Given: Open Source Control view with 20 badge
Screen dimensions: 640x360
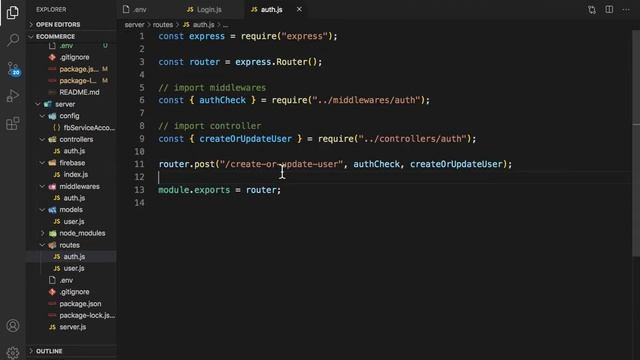Looking at the screenshot, I should tap(13, 68).
